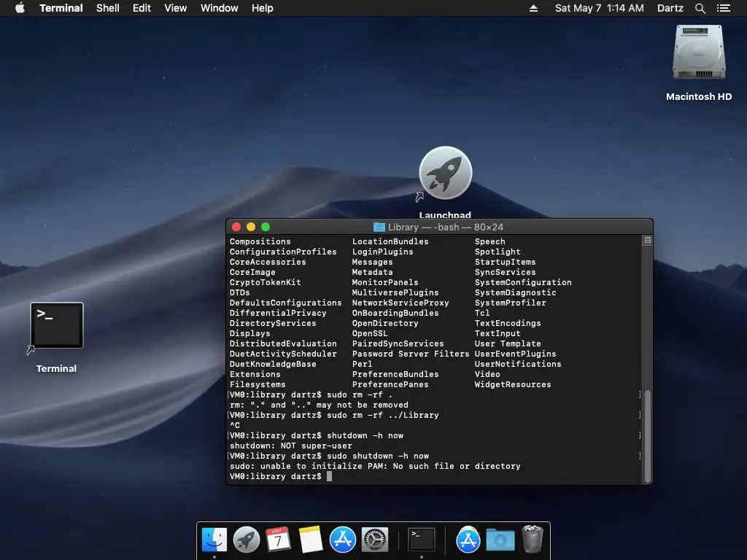
Task: Click the DuetKnowledgeBase listing entry
Action: pos(273,364)
